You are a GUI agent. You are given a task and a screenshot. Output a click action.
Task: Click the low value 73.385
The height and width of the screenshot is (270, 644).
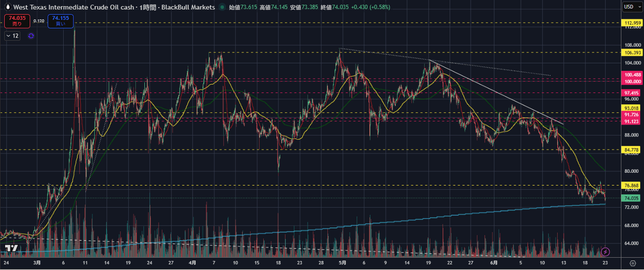pyautogui.click(x=309, y=8)
